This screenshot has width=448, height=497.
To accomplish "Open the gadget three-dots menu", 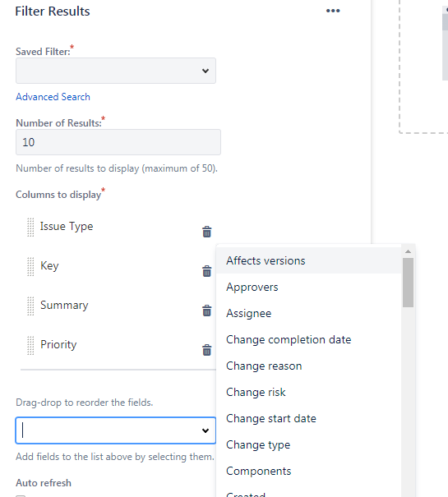I will 333,11.
